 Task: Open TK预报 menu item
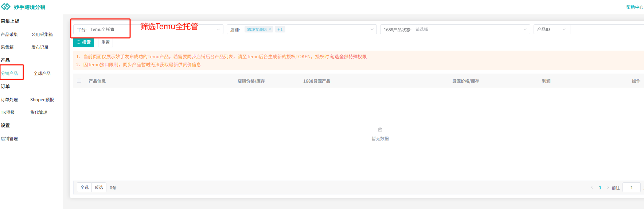[x=8, y=113]
